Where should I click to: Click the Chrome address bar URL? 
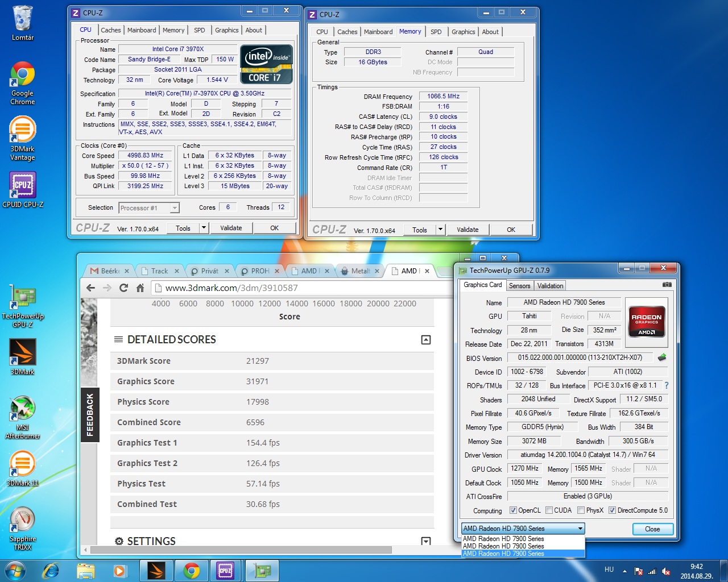pyautogui.click(x=231, y=288)
